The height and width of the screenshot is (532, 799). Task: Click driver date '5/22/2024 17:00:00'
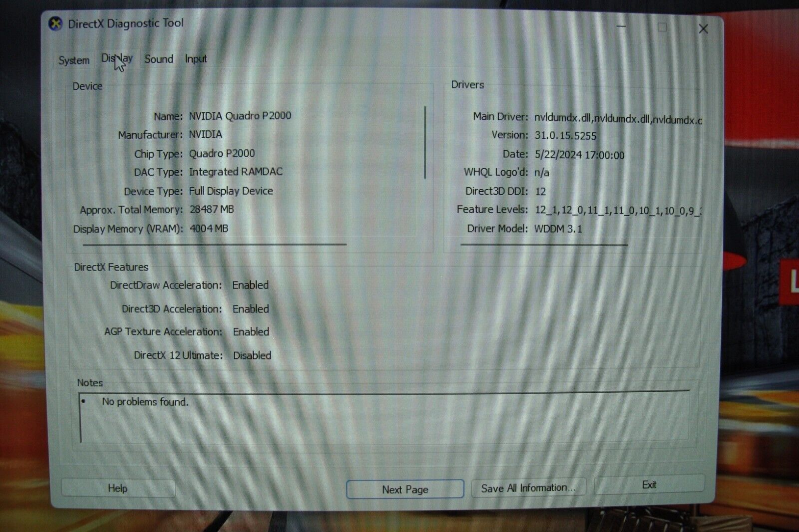pos(579,155)
